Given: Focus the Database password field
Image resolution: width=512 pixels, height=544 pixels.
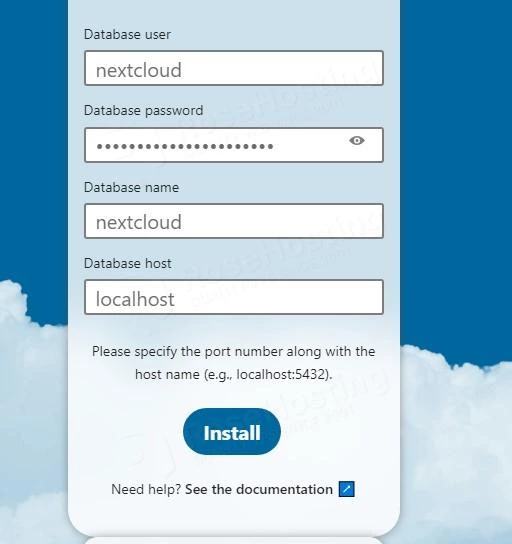Looking at the screenshot, I should tap(234, 145).
